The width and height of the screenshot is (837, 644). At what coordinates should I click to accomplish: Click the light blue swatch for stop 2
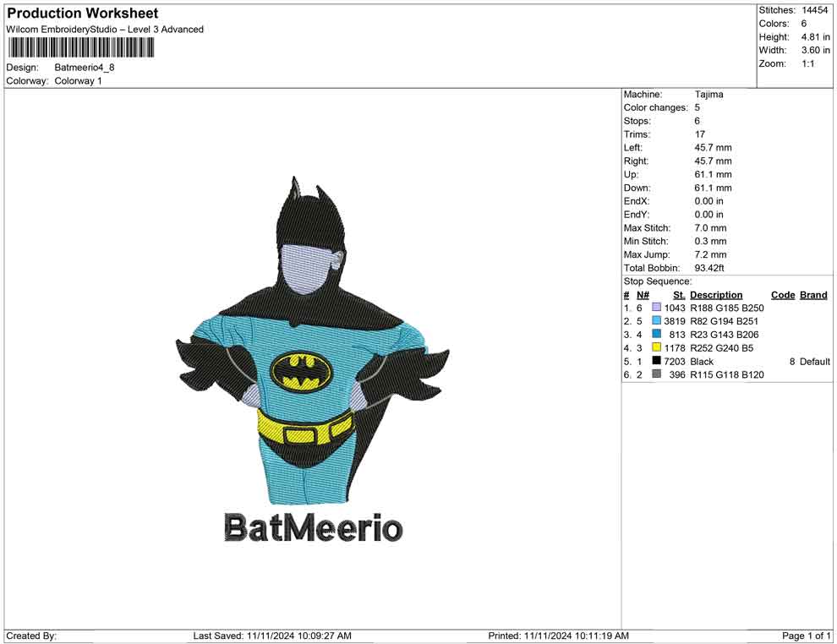[x=657, y=320]
